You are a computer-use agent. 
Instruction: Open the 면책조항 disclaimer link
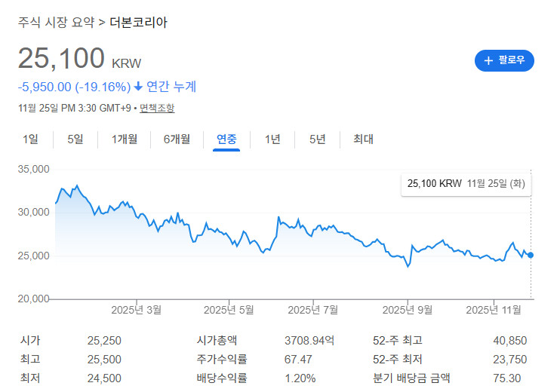click(x=157, y=108)
